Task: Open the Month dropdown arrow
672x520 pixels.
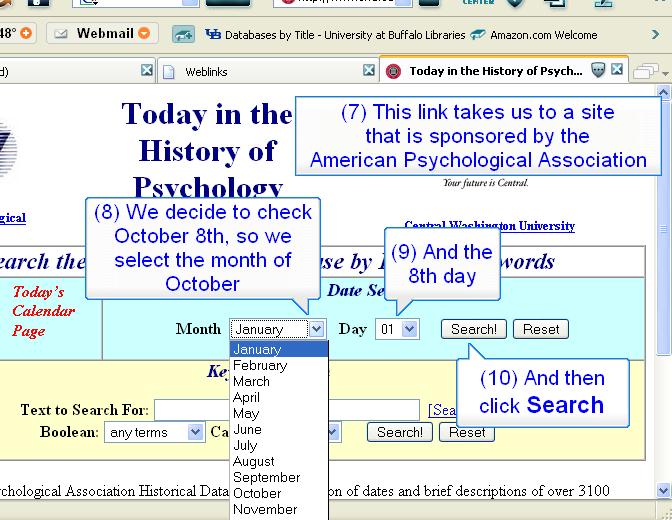Action: [316, 329]
